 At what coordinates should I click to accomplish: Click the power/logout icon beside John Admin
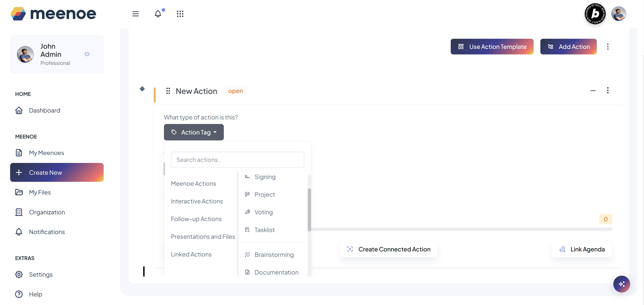87,54
